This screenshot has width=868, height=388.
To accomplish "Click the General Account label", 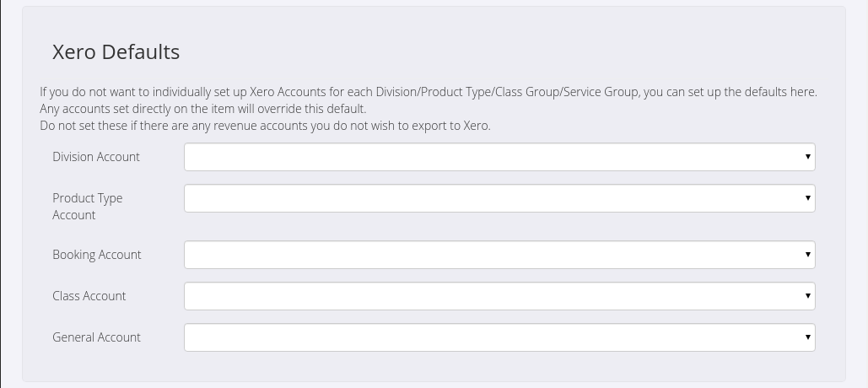I will [96, 337].
